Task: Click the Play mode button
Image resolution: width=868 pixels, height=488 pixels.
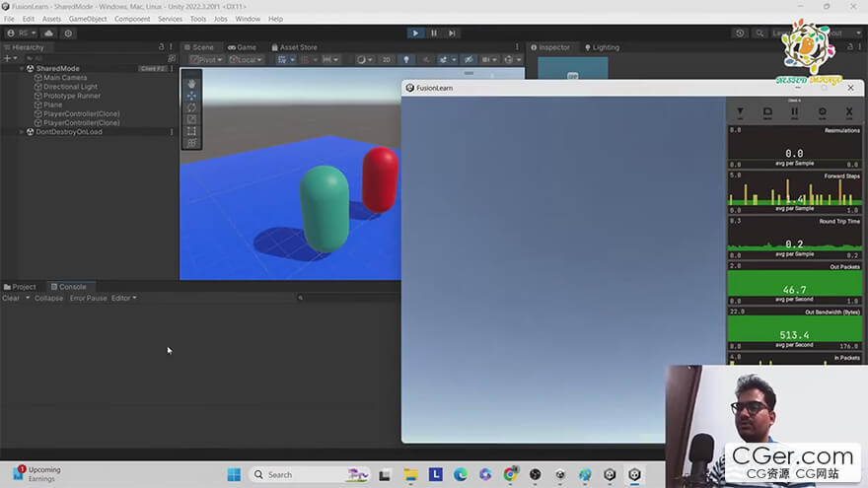Action: click(x=415, y=34)
